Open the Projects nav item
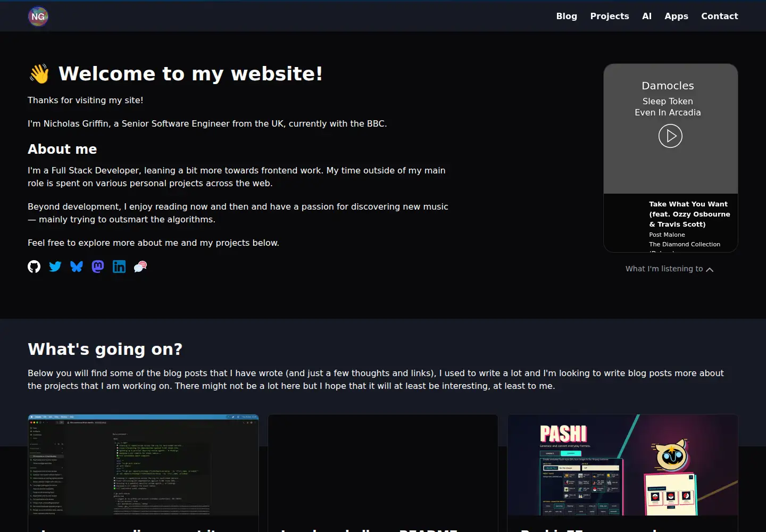766x532 pixels. (x=610, y=16)
